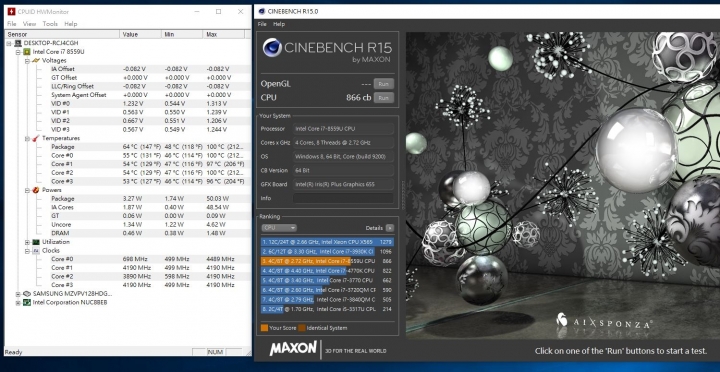Open HWMonitor File menu
This screenshot has height=372, width=720.
pos(11,23)
